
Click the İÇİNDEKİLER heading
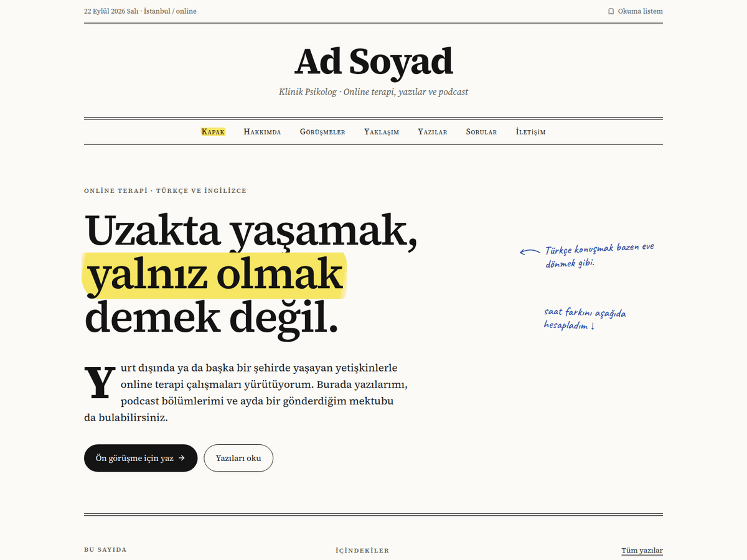pos(362,551)
